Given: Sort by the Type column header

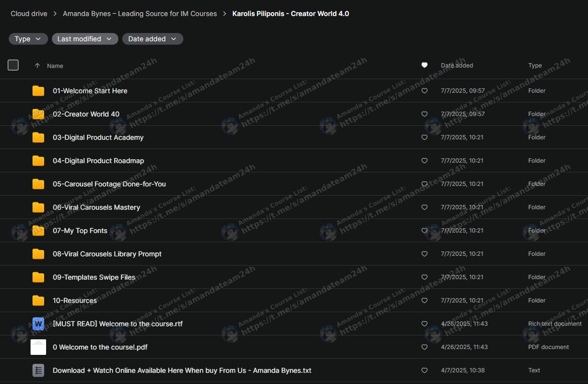Looking at the screenshot, I should pos(535,66).
